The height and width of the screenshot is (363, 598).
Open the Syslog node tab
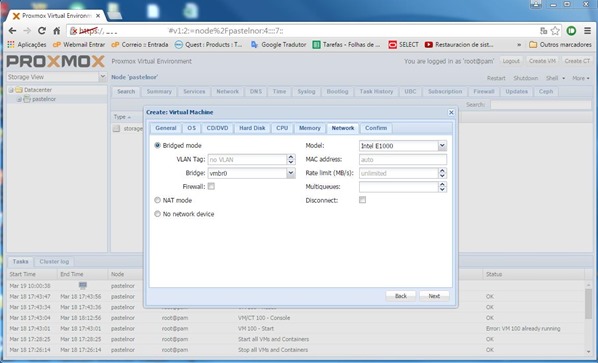point(306,92)
